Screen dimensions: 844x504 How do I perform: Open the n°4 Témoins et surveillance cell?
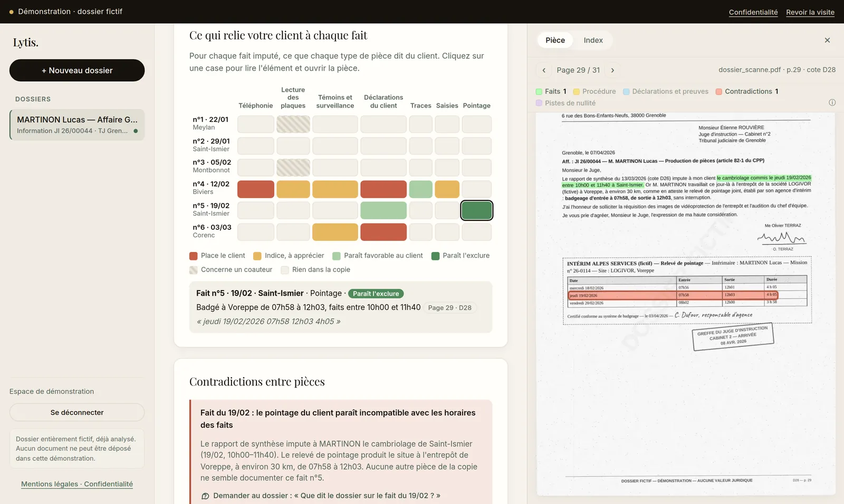point(335,189)
